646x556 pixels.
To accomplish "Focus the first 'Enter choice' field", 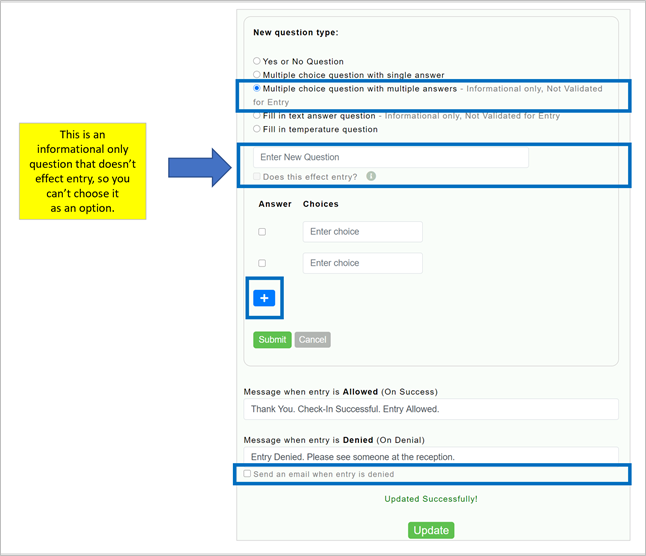I will pos(362,232).
